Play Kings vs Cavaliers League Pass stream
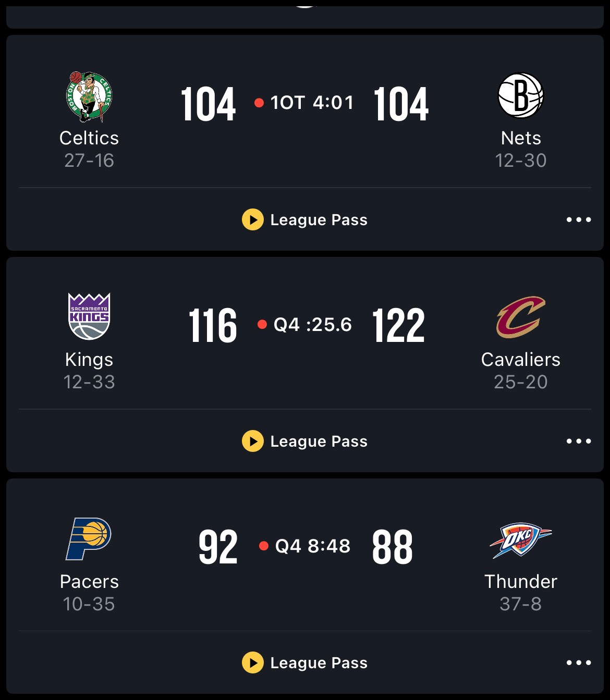 pos(253,441)
